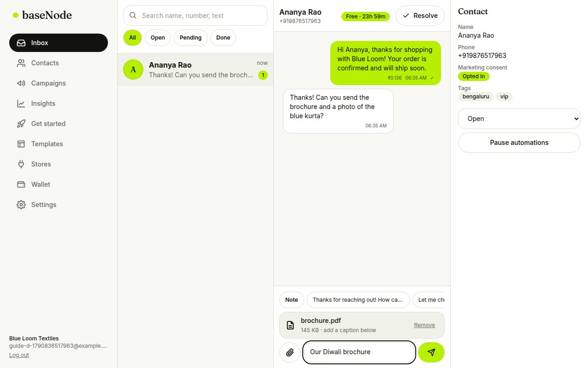This screenshot has height=368, width=588.
Task: Click the baseNode logo
Action: coord(42,15)
